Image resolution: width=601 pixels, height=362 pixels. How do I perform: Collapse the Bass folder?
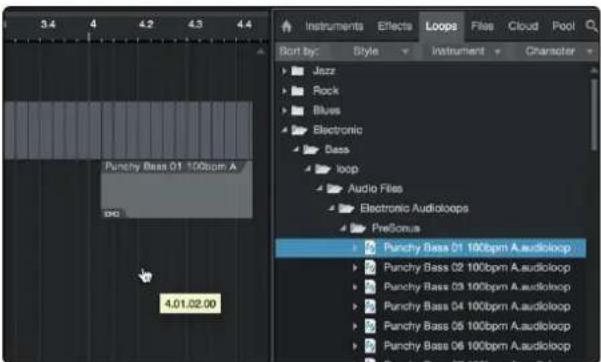point(296,150)
